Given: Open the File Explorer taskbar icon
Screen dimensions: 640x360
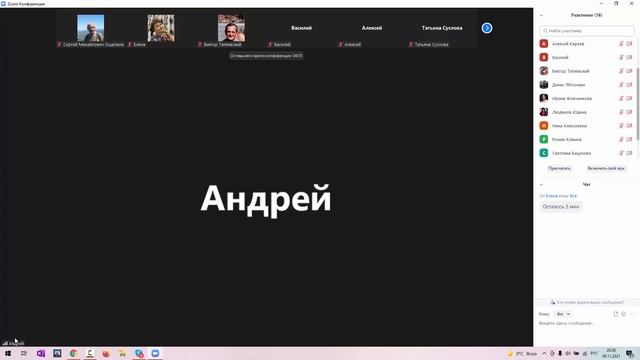Looking at the screenshot, I should 122,353.
